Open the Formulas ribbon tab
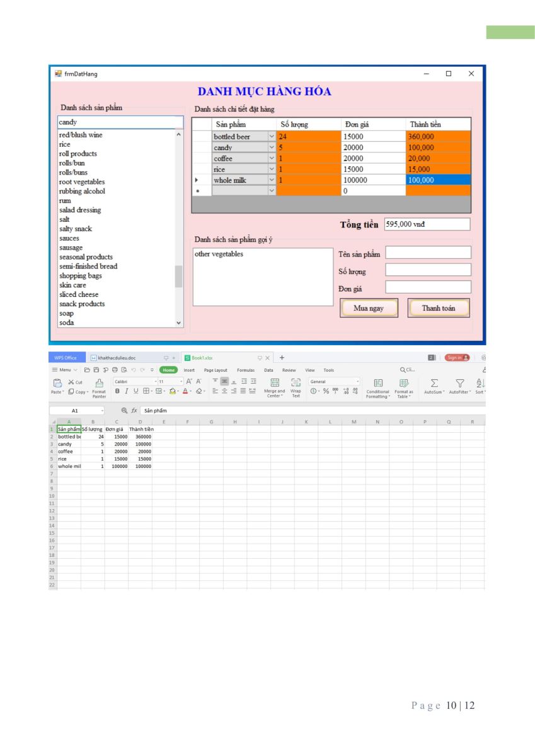Screen dimensions: 535x756 [x=245, y=370]
